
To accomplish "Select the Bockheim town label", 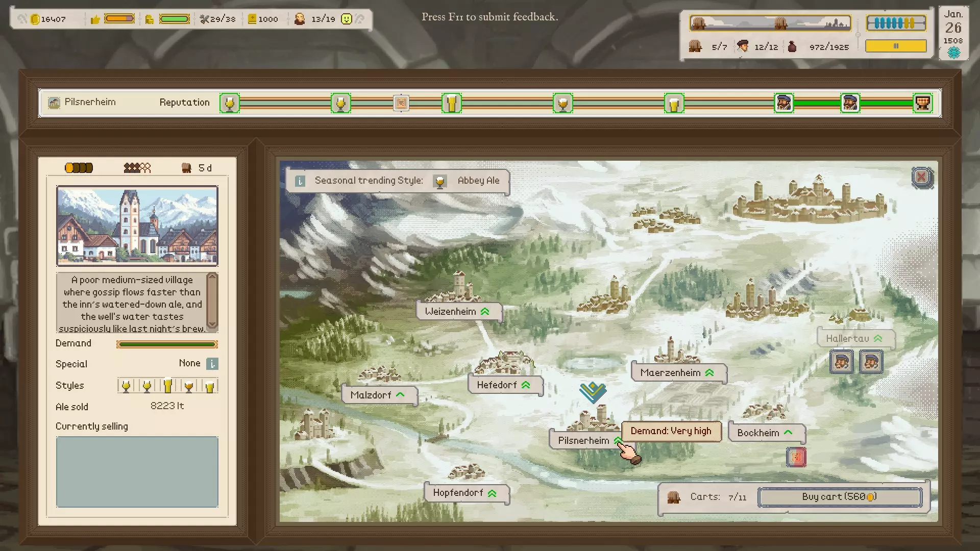I will (758, 433).
